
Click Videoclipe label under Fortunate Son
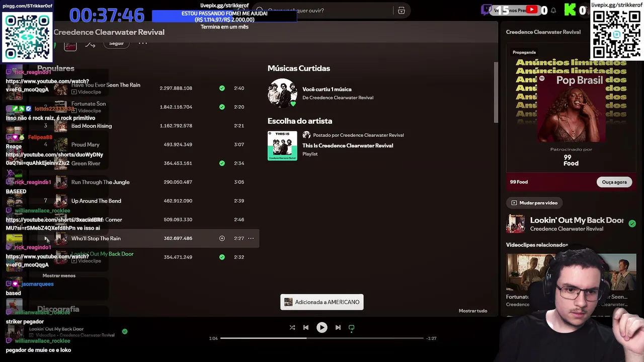[90, 111]
